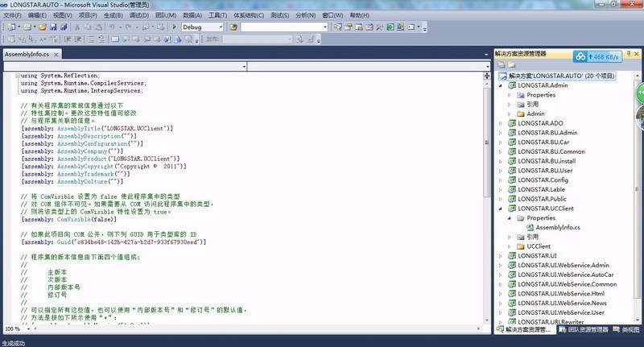This screenshot has height=347, width=644.
Task: Close the Solution Explorer panel
Action: click(x=637, y=54)
